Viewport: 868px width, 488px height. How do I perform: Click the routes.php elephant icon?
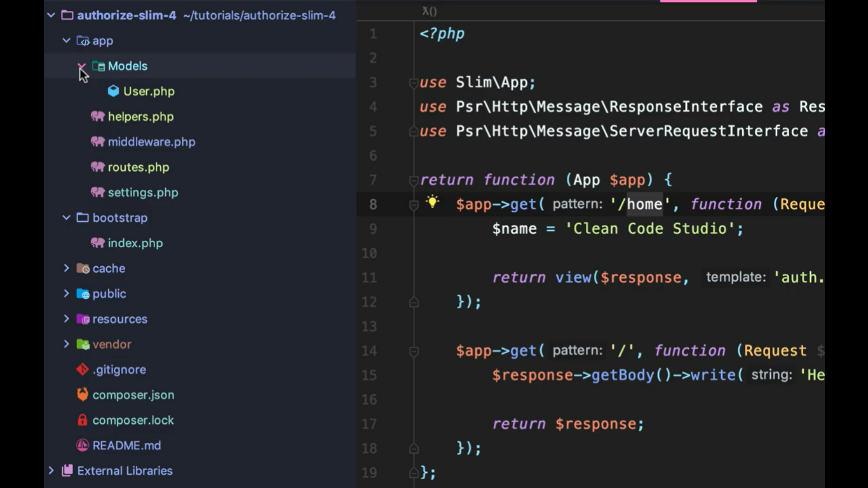tap(97, 167)
